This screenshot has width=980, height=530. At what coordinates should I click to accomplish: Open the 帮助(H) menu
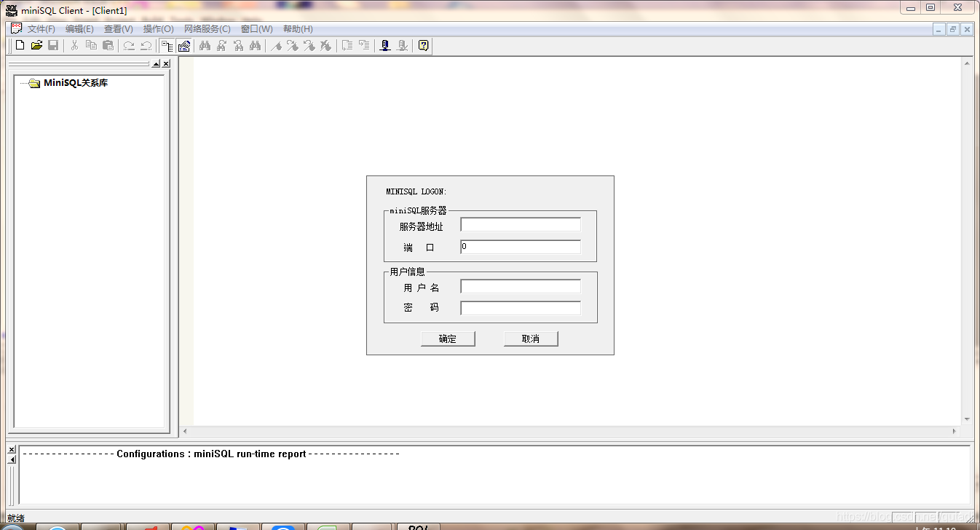298,29
